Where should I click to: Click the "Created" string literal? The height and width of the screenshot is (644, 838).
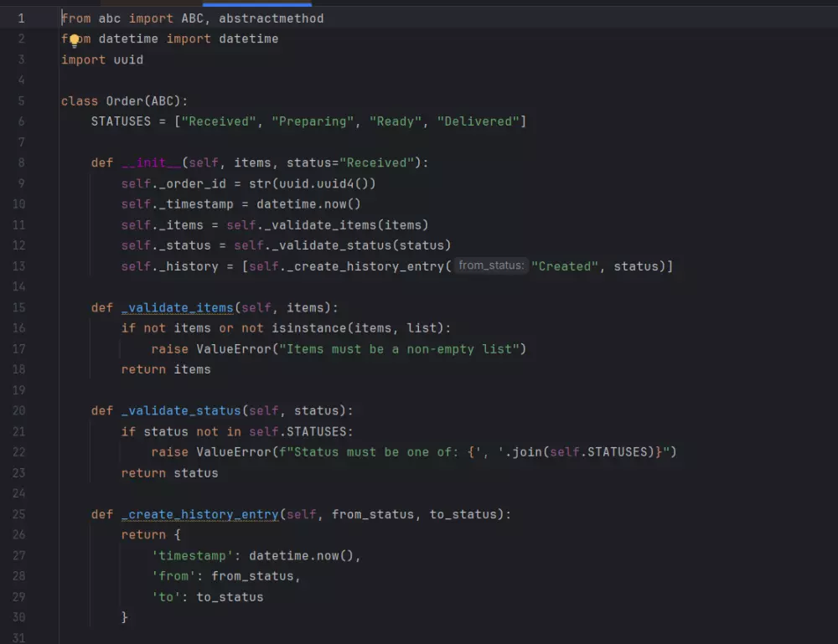tap(564, 266)
